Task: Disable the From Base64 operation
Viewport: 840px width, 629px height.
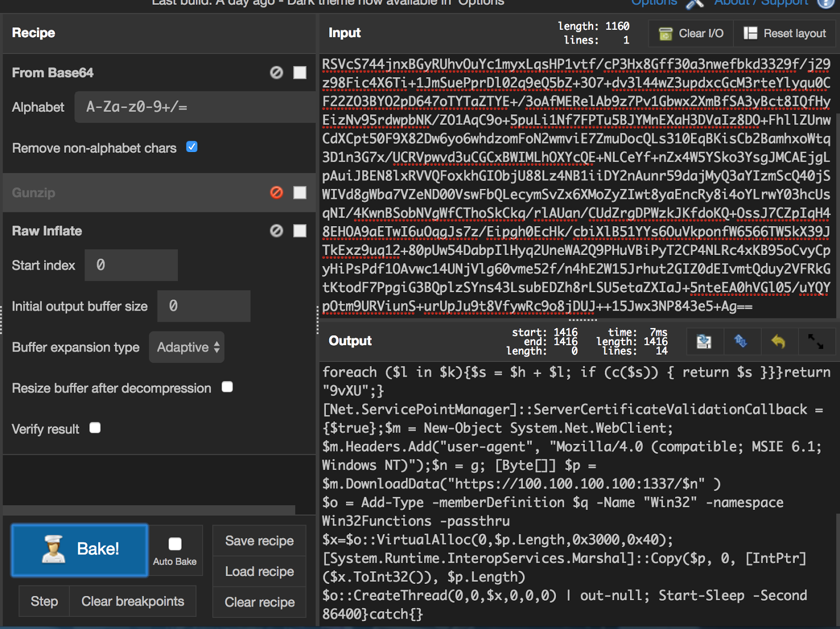Action: (275, 73)
